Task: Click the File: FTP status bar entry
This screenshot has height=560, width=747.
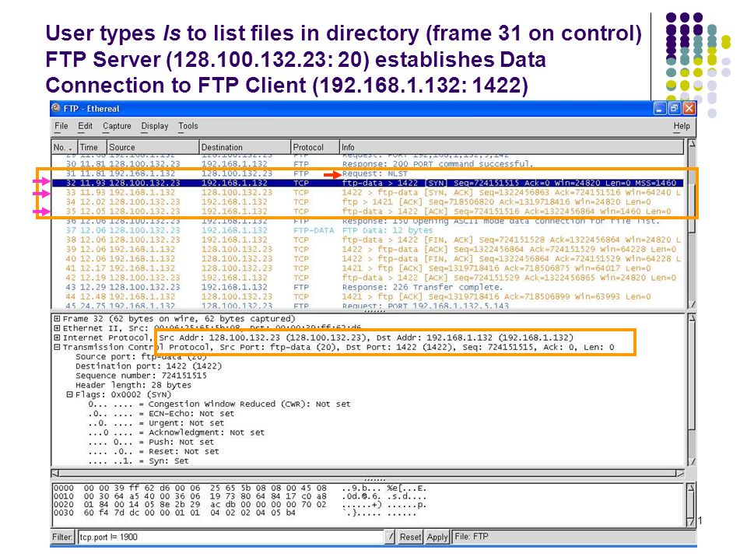Action: coord(472,537)
